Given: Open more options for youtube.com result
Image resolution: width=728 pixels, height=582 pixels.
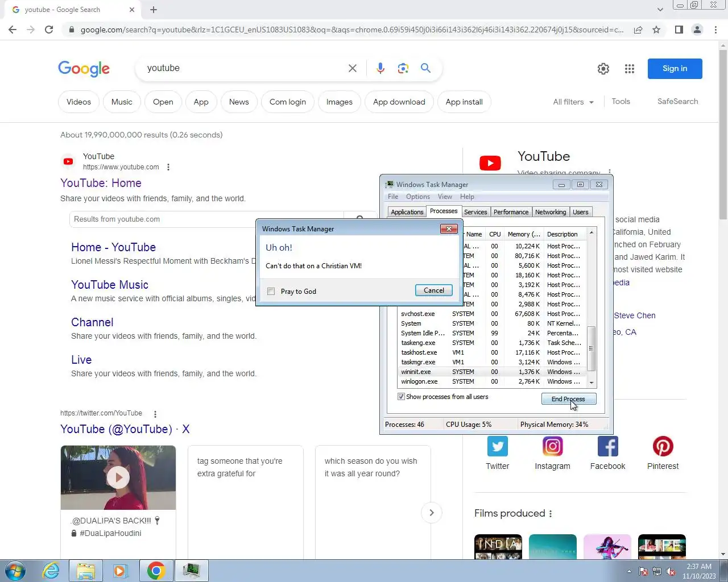Looking at the screenshot, I should 168,167.
